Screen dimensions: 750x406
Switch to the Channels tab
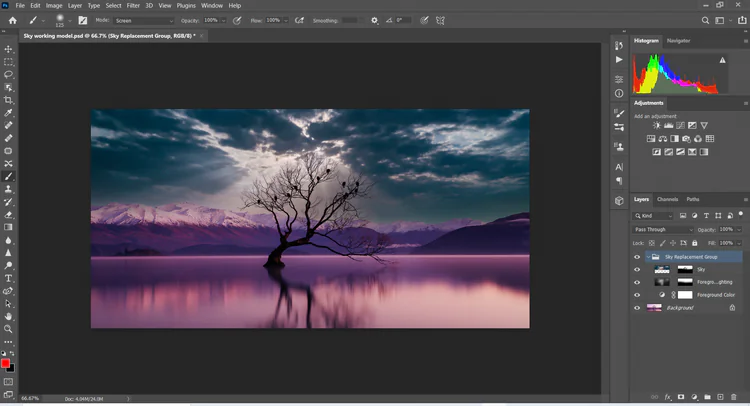[x=667, y=199]
